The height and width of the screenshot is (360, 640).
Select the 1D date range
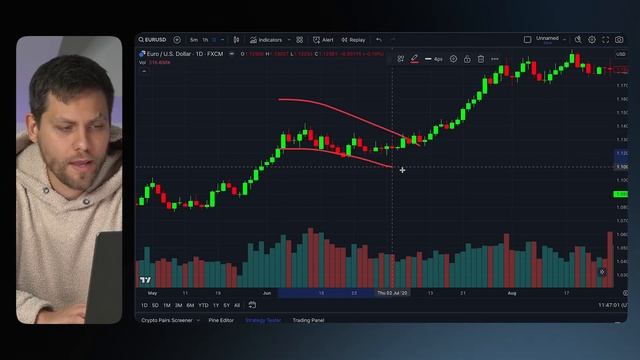[x=144, y=305]
